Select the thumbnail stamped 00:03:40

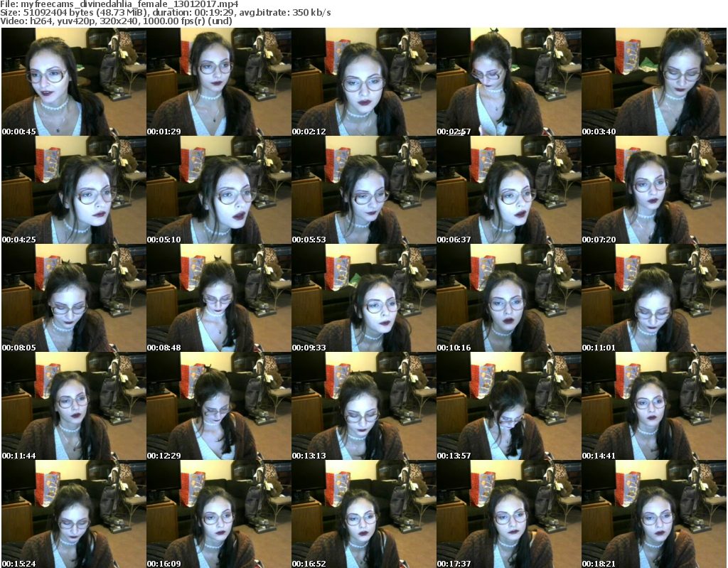pyautogui.click(x=654, y=82)
